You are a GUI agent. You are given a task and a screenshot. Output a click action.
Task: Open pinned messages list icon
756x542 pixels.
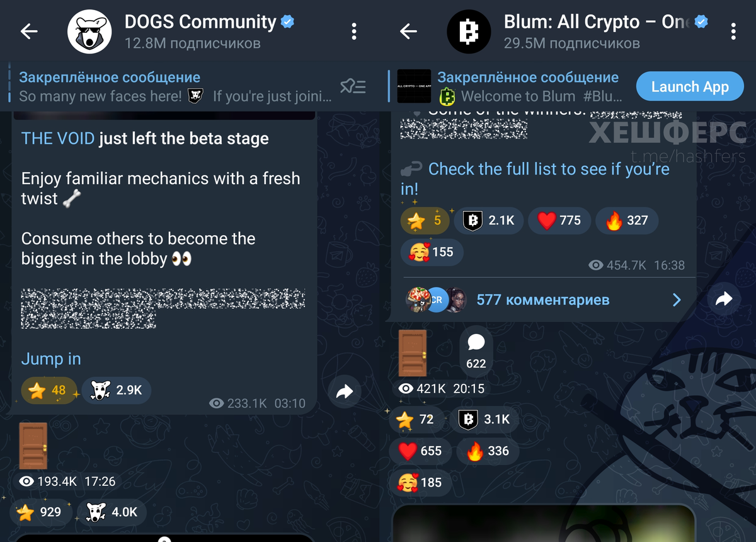[353, 87]
